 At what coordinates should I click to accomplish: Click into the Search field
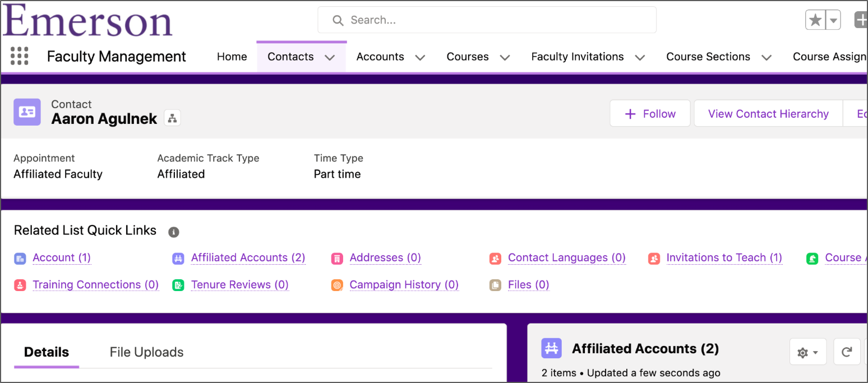click(x=487, y=20)
